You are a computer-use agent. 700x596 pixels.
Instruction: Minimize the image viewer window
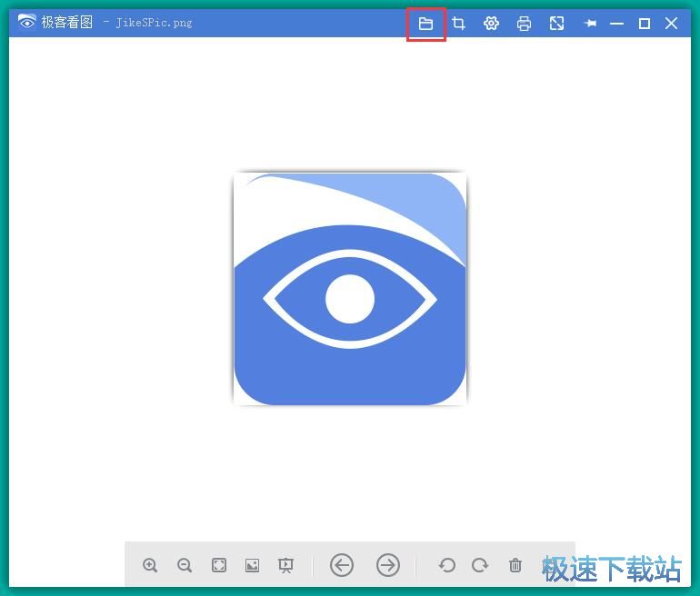click(x=616, y=24)
